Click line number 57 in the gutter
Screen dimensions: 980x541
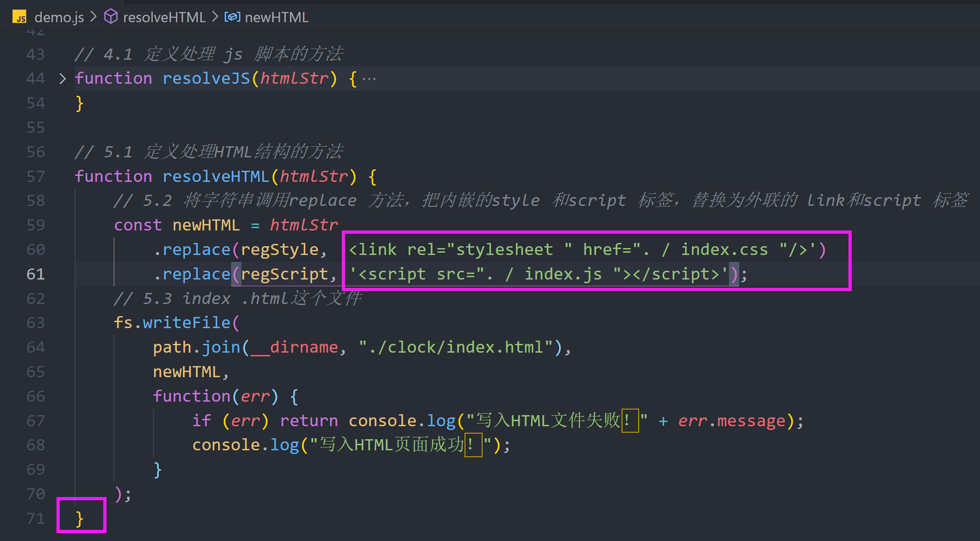[36, 176]
